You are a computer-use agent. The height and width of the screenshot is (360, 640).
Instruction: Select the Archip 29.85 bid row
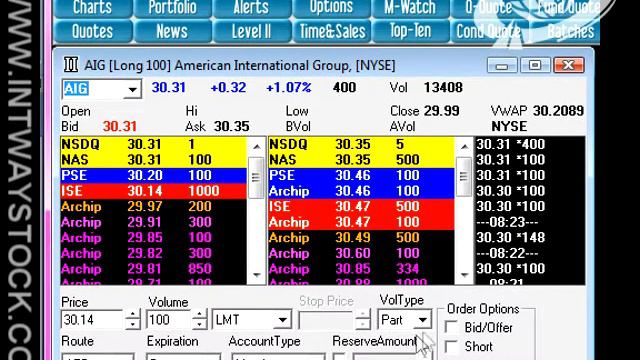coord(153,238)
